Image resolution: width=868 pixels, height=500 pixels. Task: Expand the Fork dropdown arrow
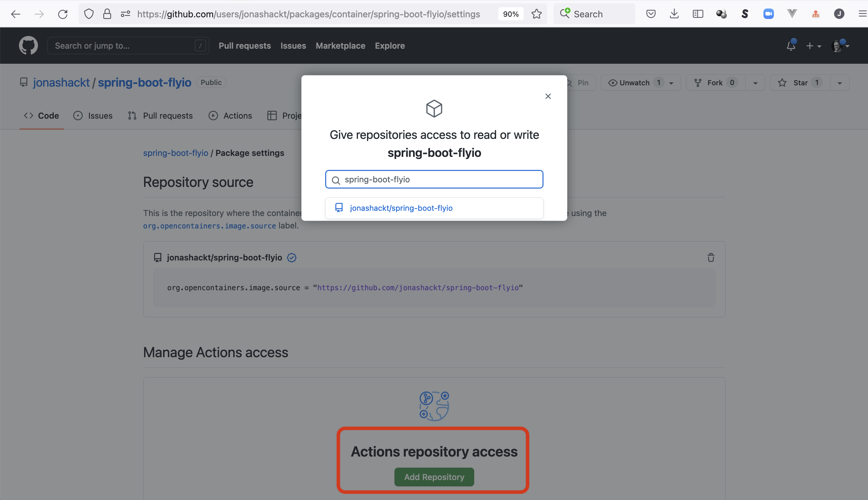pyautogui.click(x=755, y=83)
